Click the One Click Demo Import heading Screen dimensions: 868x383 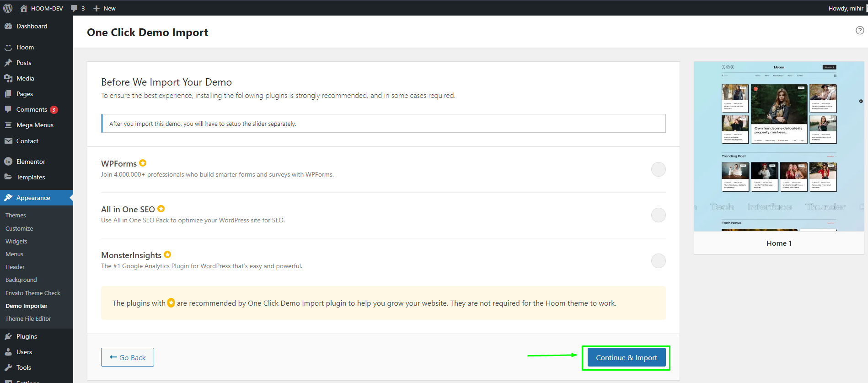[x=148, y=32]
